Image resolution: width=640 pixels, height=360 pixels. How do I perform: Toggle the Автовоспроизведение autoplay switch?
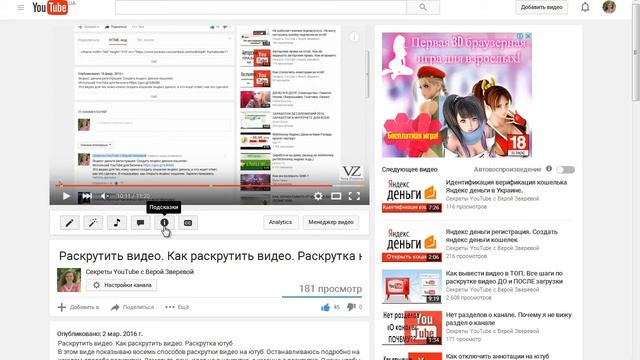tap(565, 169)
